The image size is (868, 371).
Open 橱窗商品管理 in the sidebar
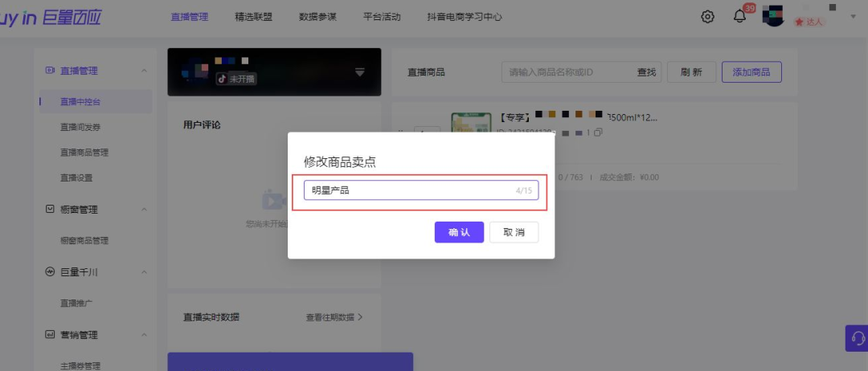coord(84,241)
